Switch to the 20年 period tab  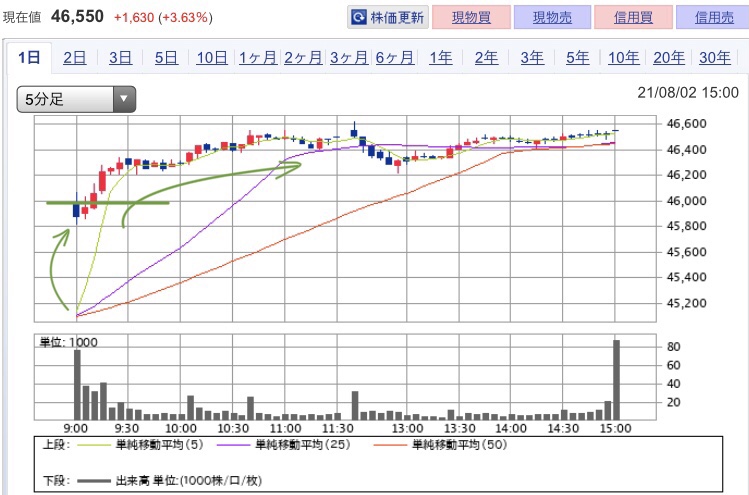coord(669,58)
